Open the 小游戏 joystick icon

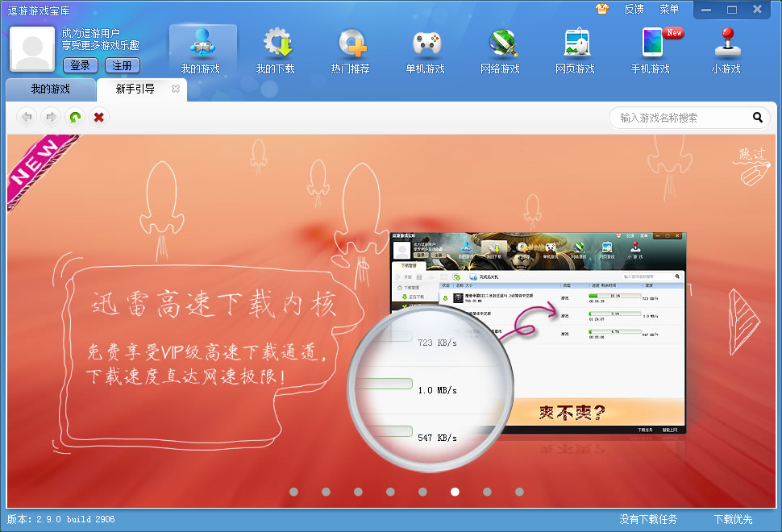pyautogui.click(x=726, y=50)
